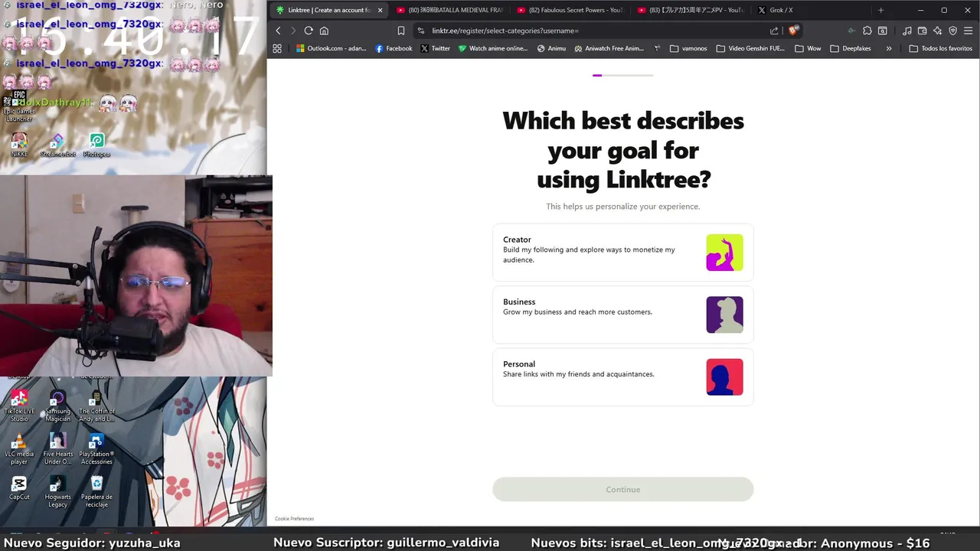This screenshot has height=551, width=980.
Task: Open the apps grid icon in bookmarks bar
Action: pos(277,48)
